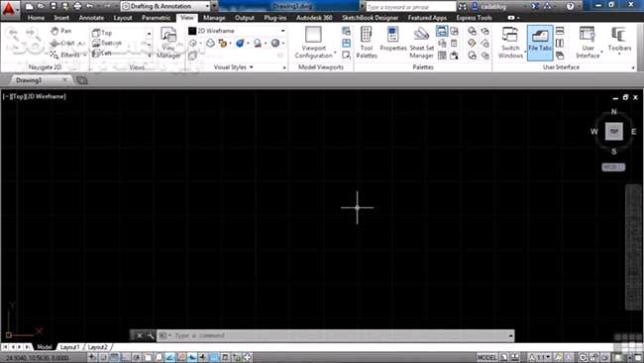Open the command history arrow on command line
Screen dimensions: 644x363
(x=511, y=336)
